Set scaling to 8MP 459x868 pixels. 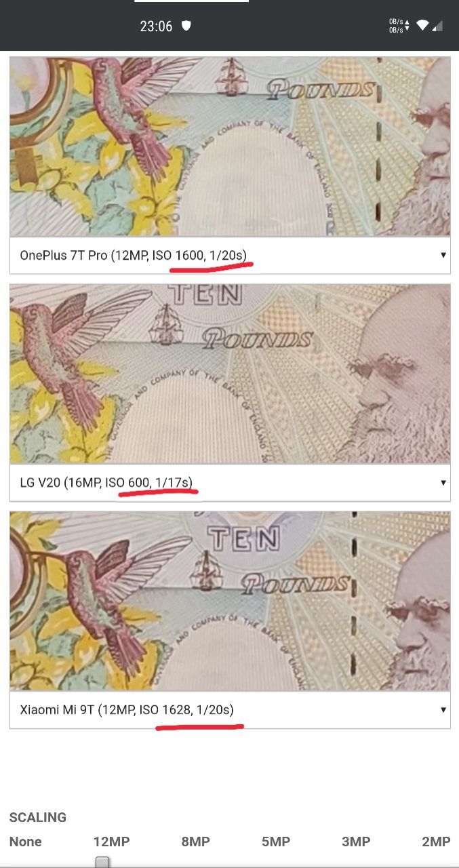click(x=195, y=842)
